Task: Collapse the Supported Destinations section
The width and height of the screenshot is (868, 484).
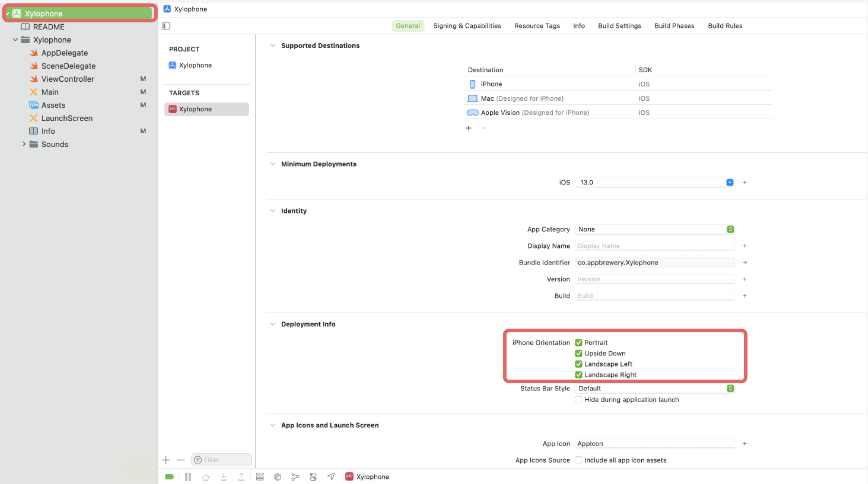Action: point(273,46)
